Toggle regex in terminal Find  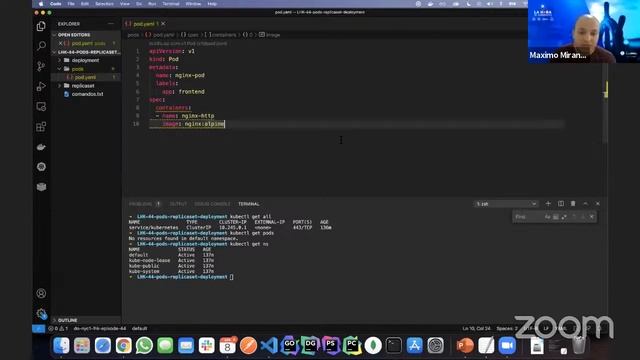coord(564,217)
